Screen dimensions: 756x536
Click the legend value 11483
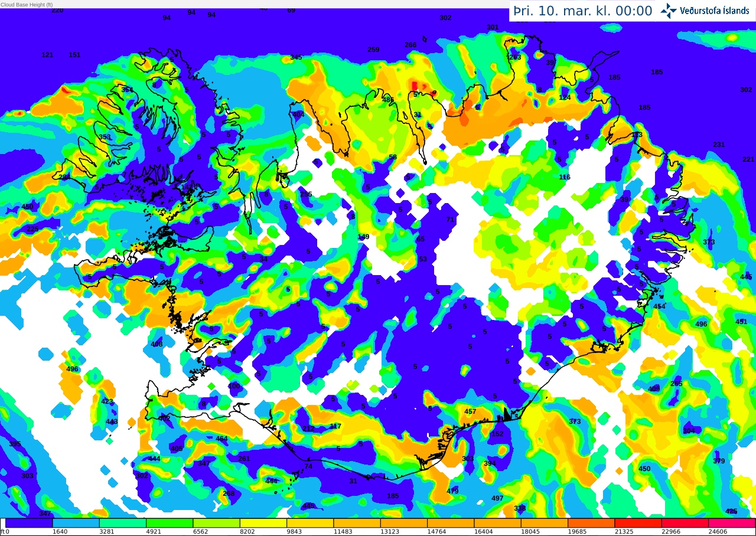343,532
